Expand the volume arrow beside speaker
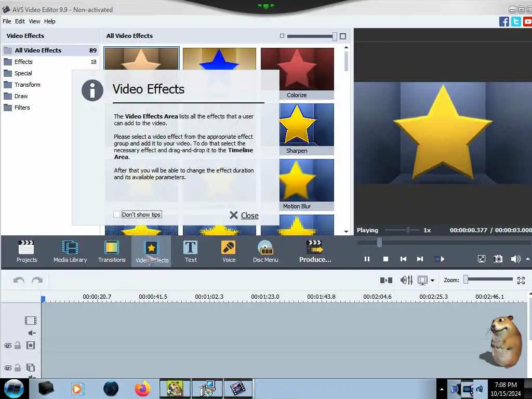This screenshot has height=399, width=532. pos(528,259)
